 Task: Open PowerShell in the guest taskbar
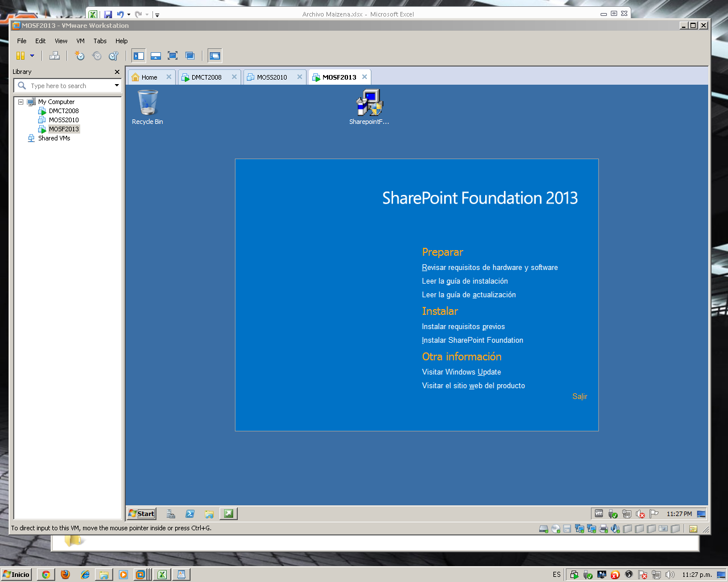pyautogui.click(x=190, y=514)
